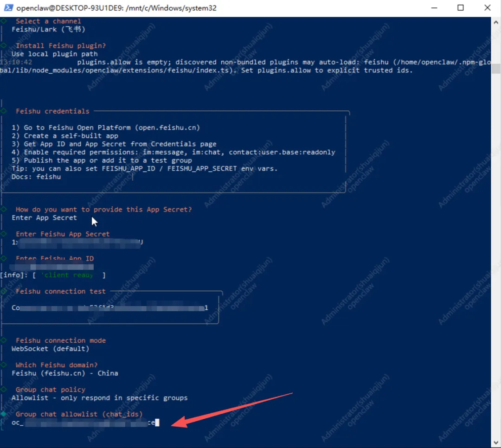Click 'Allowlist - only respond in specific groups'

[x=100, y=398]
